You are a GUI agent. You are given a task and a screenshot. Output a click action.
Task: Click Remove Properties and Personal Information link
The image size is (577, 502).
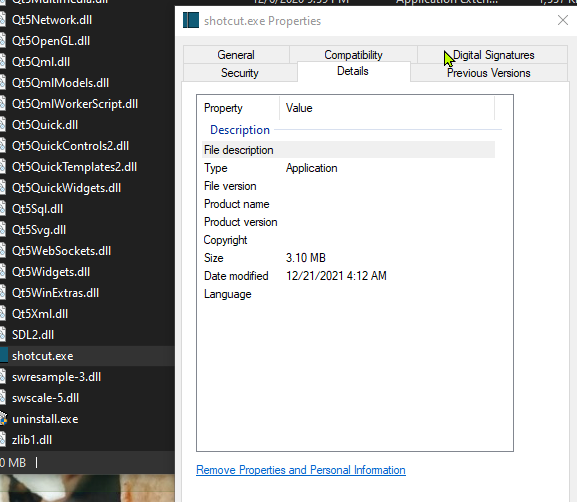[x=301, y=470]
